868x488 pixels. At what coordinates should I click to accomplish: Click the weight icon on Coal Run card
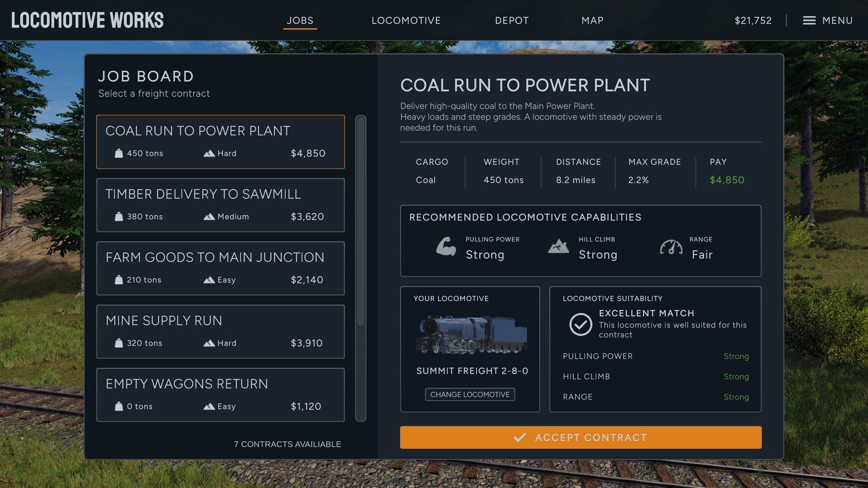point(119,153)
